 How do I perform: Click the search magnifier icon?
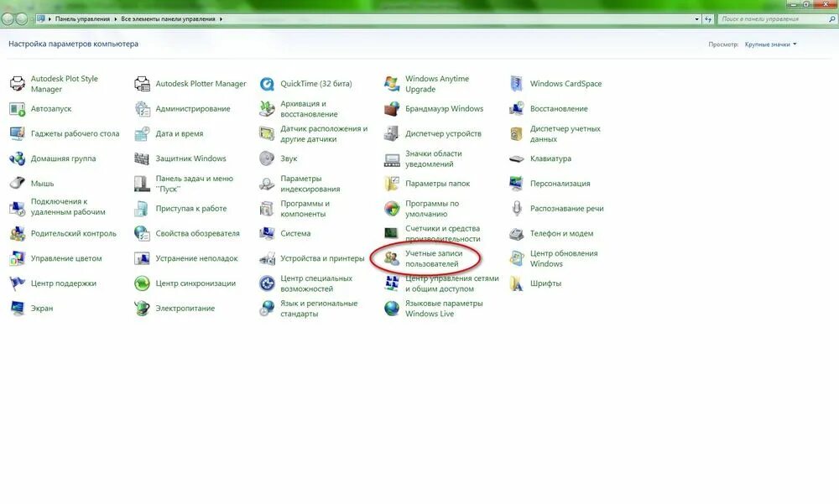tap(832, 18)
